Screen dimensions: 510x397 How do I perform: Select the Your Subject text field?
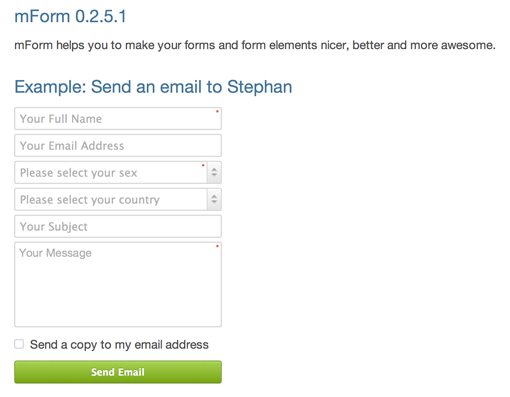coord(118,226)
